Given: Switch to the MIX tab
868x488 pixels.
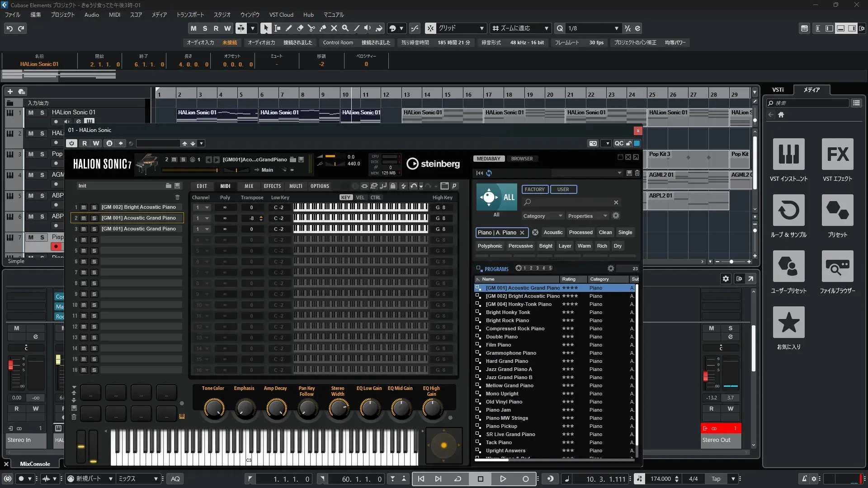Looking at the screenshot, I should [249, 186].
